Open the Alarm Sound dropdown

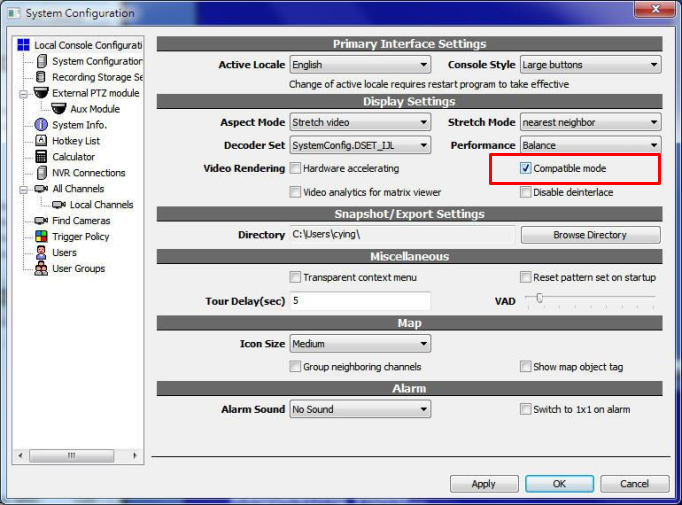[360, 409]
